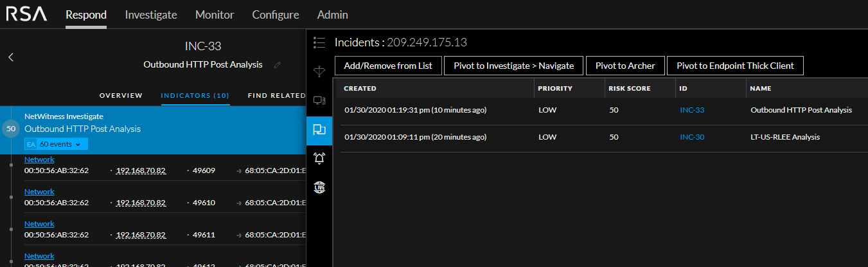
Task: Open the list panel icon
Action: pos(319,42)
